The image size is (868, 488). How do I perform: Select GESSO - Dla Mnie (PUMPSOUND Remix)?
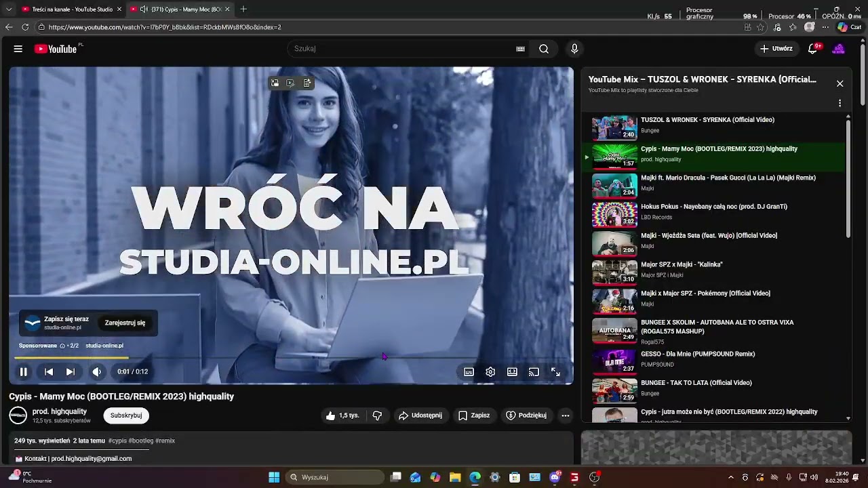coord(714,361)
